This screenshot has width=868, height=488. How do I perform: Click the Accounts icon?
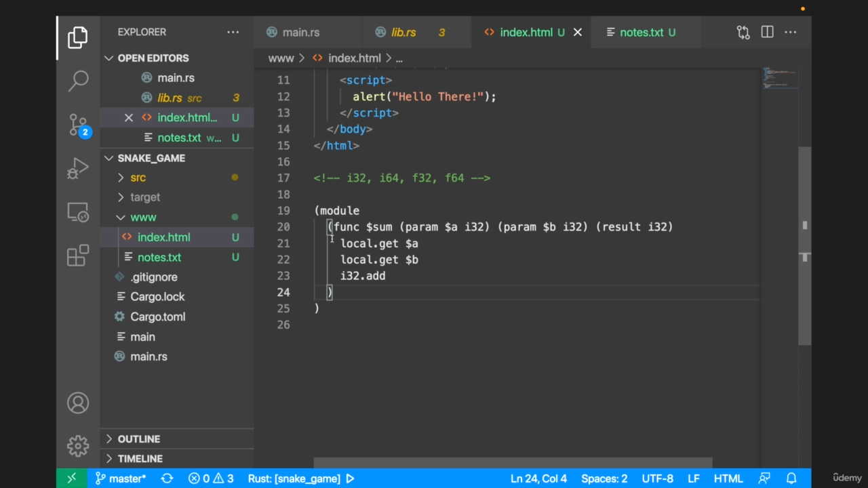[x=78, y=403]
